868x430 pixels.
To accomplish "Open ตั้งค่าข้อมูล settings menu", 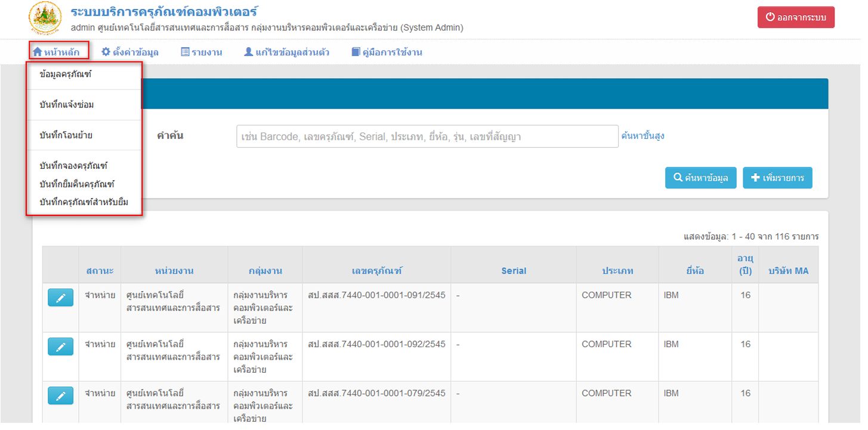I will [129, 52].
